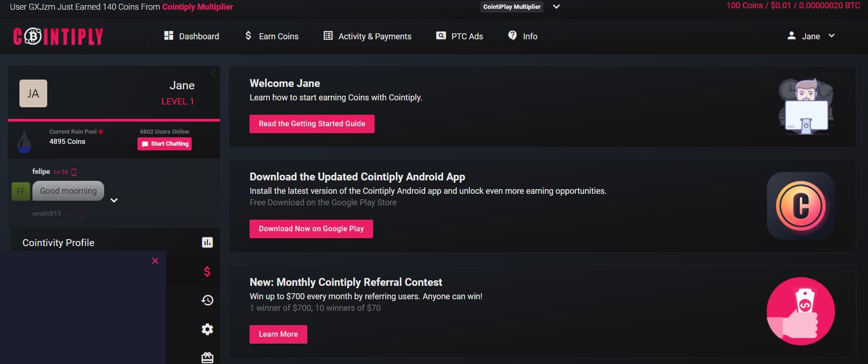Screen dimensions: 868x364
Task: Click the mobile icon next to felipe
Action: pos(74,172)
